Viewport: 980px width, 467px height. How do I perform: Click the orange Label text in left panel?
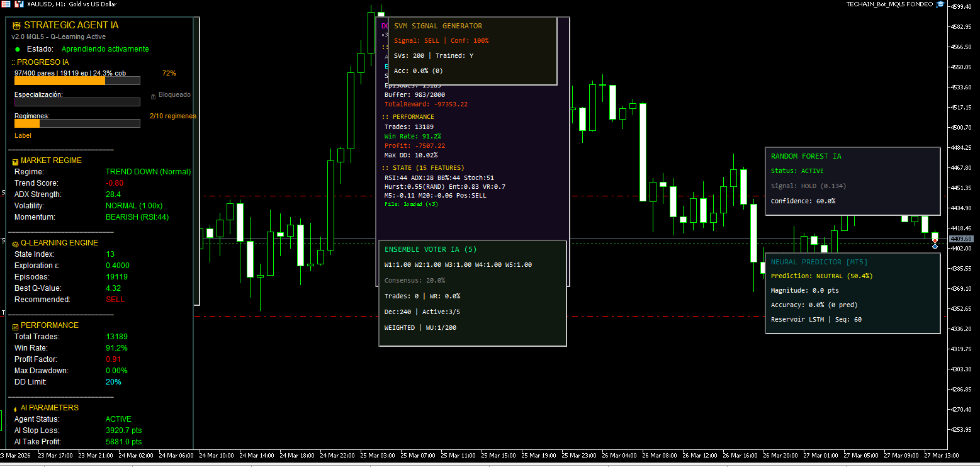click(23, 135)
